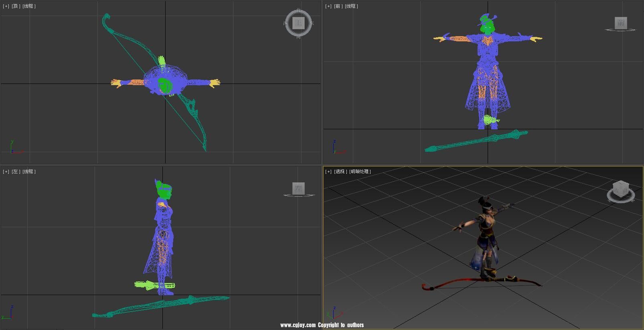Open the [顶] view label menu
644x330 pixels.
[x=16, y=6]
